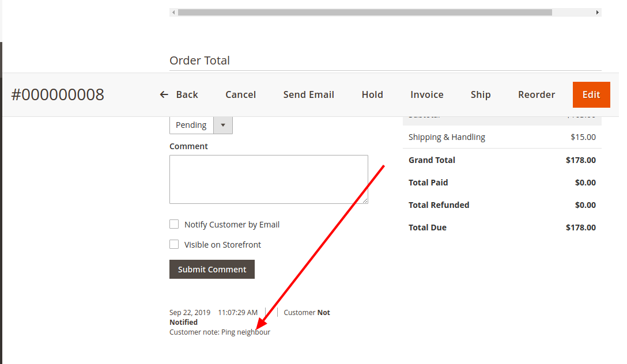Click the Back arrow icon
627x364 pixels.
(x=164, y=94)
